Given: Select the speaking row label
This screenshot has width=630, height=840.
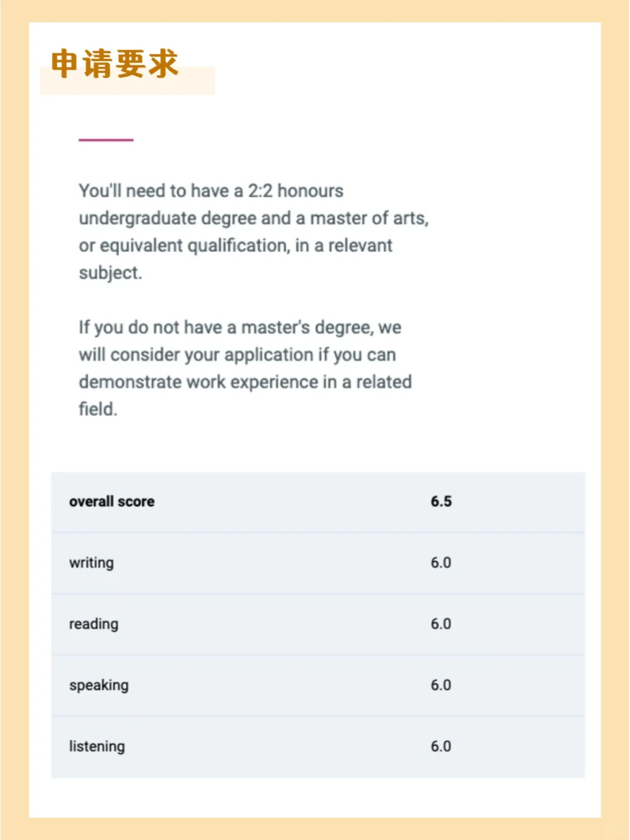Looking at the screenshot, I should (x=99, y=685).
